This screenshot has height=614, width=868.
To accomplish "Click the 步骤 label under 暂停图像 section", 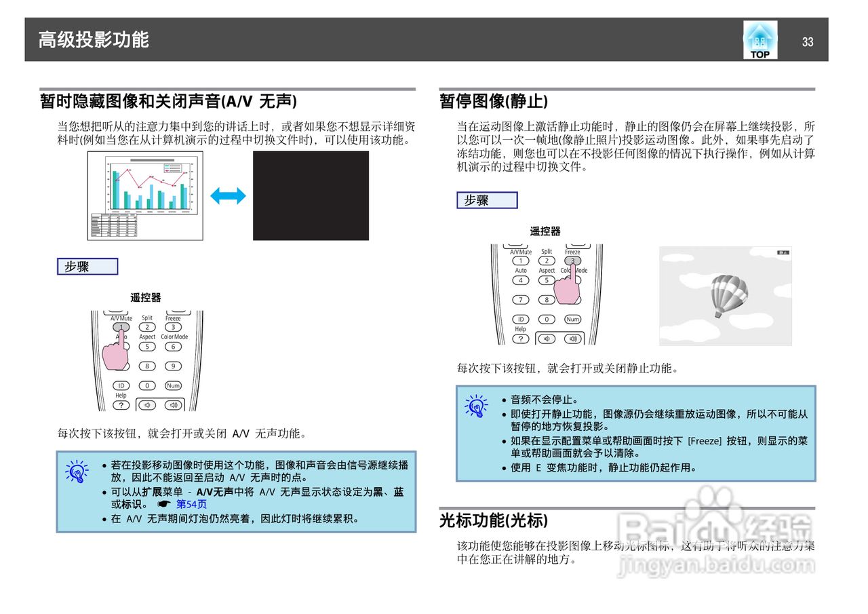I will [487, 200].
